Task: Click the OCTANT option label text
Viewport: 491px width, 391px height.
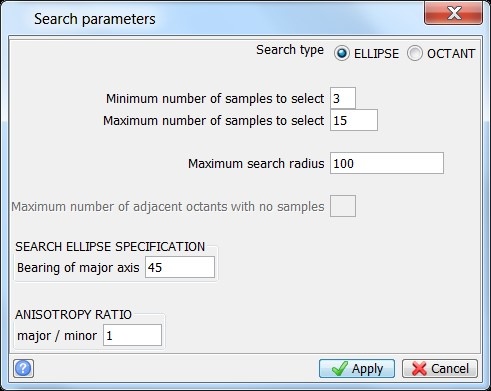Action: (451, 54)
